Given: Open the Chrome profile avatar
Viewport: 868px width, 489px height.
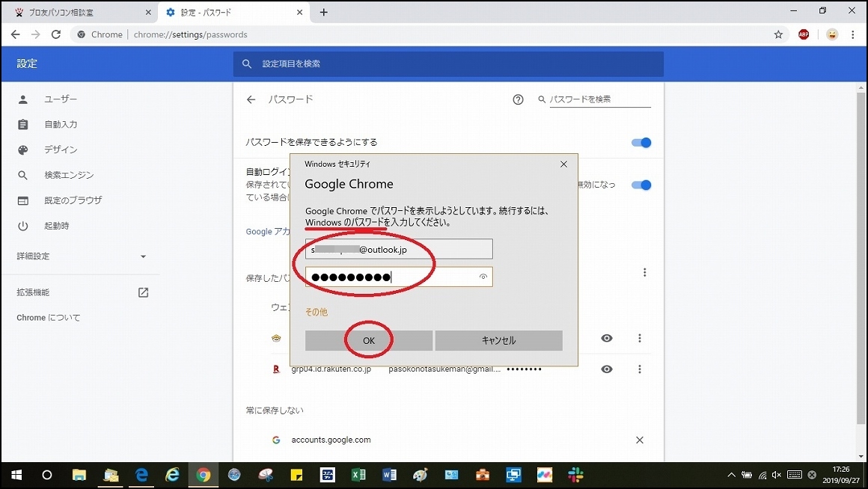Looking at the screenshot, I should [832, 34].
